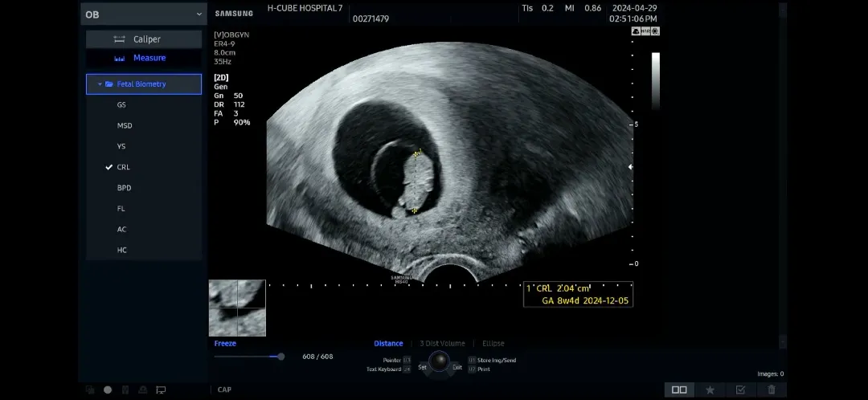Click the Store Img/Send U1 key
The image size is (868, 400).
(x=473, y=360)
